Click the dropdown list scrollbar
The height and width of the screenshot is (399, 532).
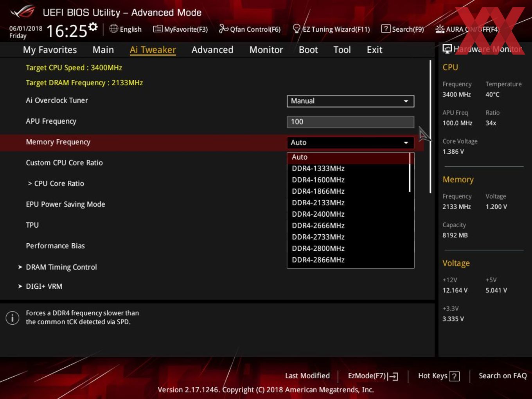[410, 172]
